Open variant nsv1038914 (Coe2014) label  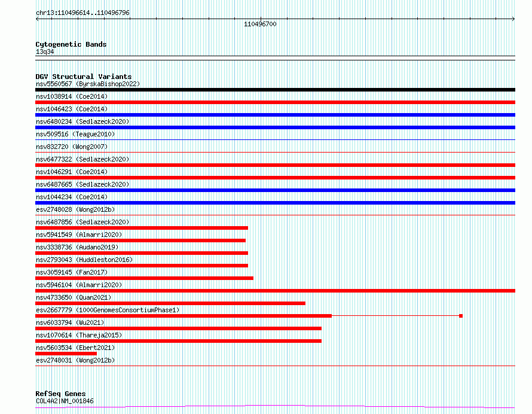tap(72, 96)
